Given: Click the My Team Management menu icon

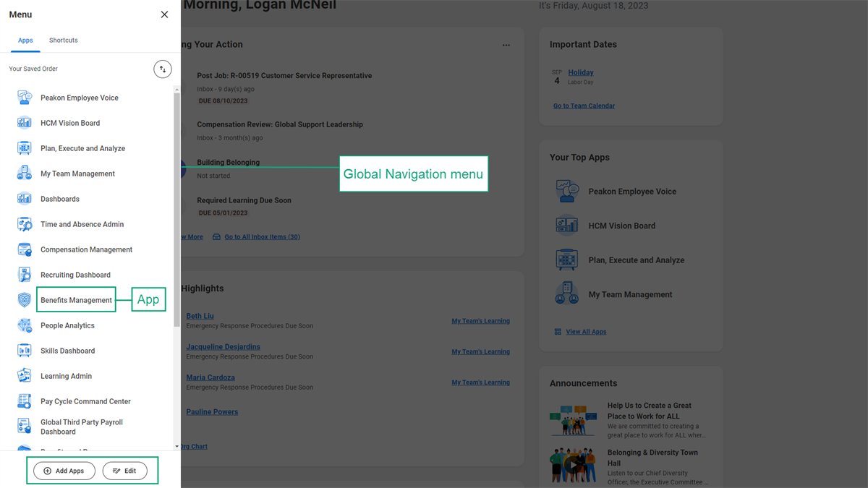Looking at the screenshot, I should click(25, 174).
